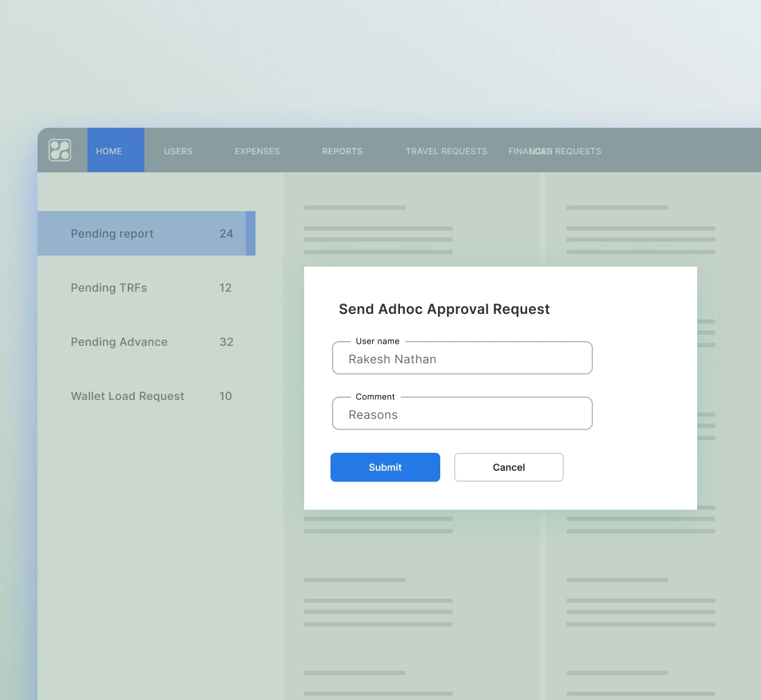Click the Send Adhoc Approval Request title
Image resolution: width=761 pixels, height=700 pixels.
(x=444, y=309)
